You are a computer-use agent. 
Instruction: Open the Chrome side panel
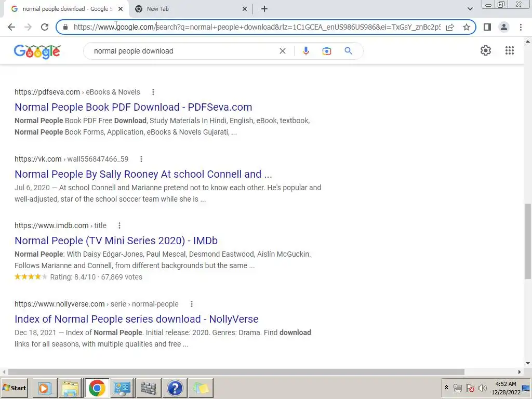pos(487,27)
